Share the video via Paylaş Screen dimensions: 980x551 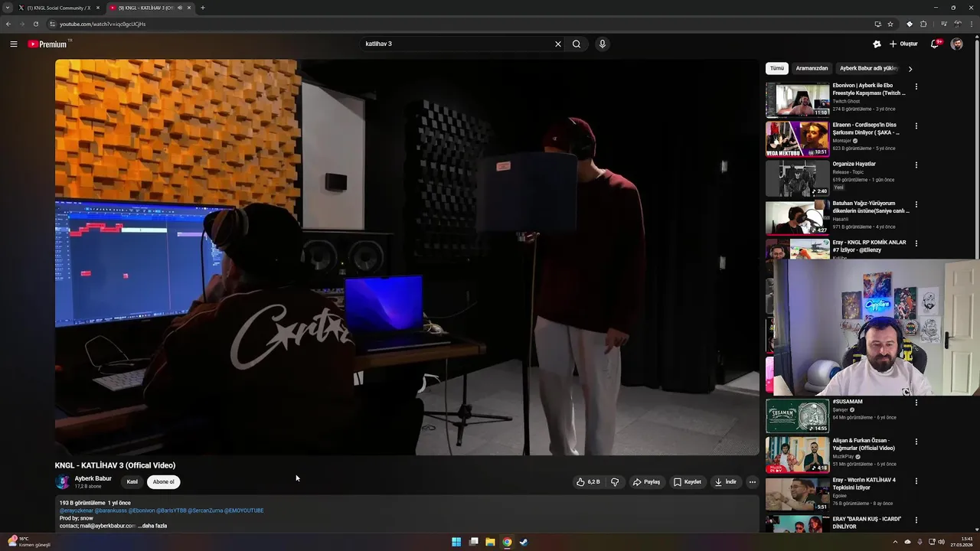(646, 482)
